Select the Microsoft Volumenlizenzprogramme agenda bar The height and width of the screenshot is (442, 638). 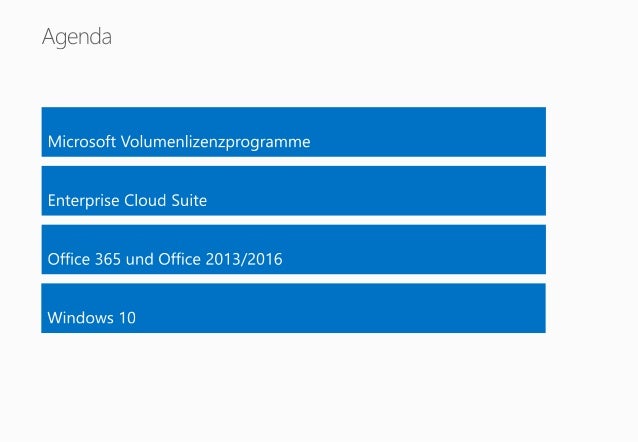click(x=293, y=132)
